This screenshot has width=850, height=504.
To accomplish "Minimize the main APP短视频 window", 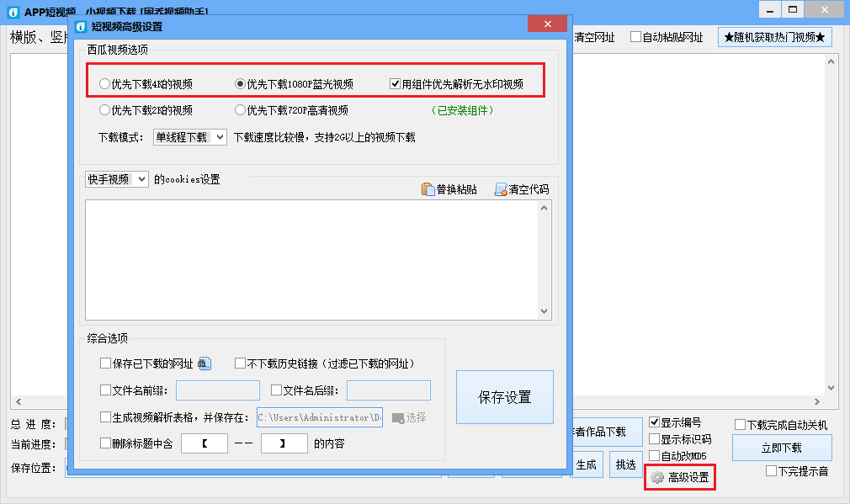I will [770, 10].
